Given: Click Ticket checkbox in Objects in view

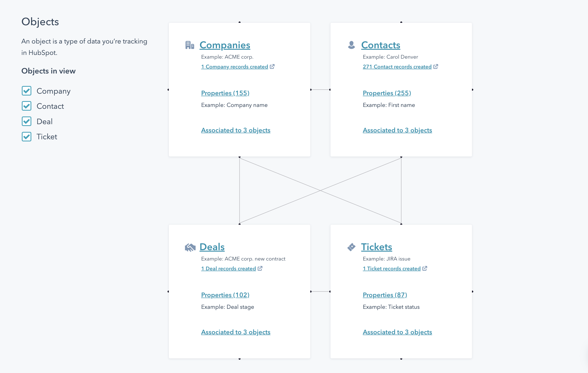Looking at the screenshot, I should click(27, 137).
